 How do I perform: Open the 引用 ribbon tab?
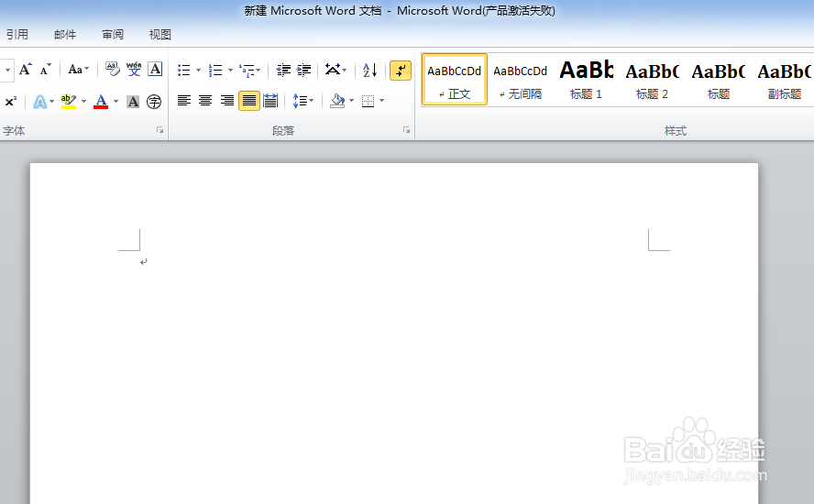click(17, 35)
